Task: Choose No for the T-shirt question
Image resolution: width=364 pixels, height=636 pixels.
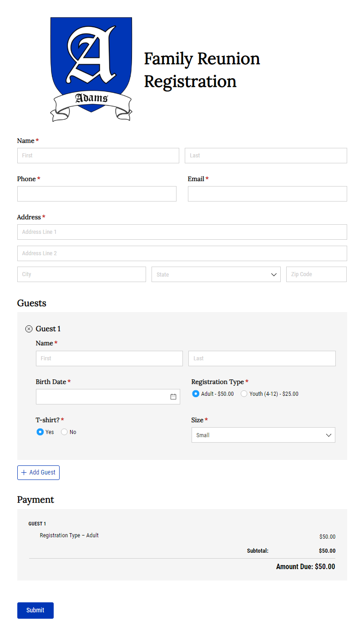Action: point(64,432)
